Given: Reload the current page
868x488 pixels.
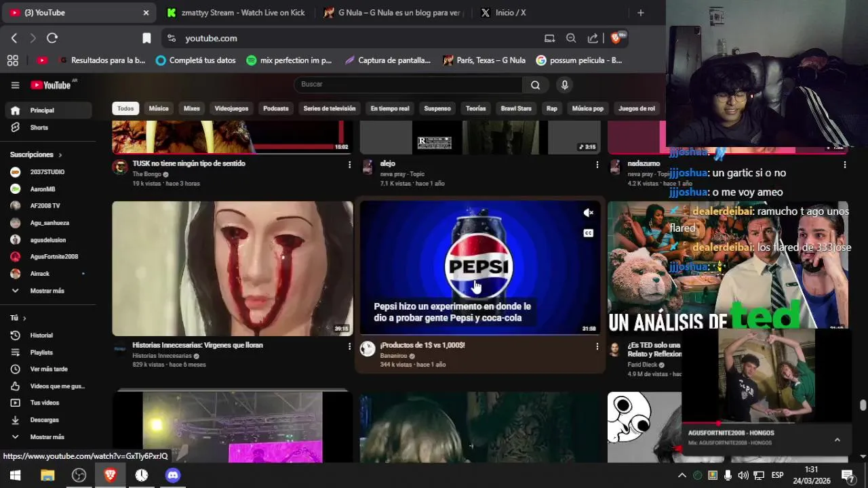Looking at the screenshot, I should [x=52, y=38].
